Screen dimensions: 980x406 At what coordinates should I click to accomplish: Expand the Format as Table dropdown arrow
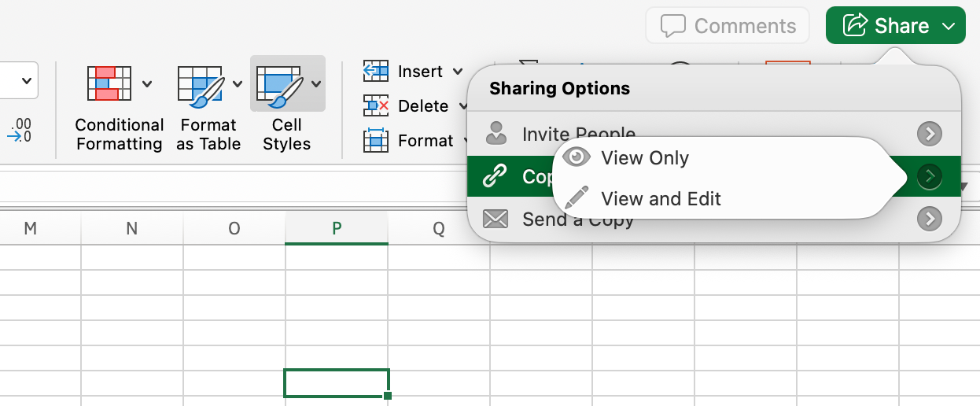click(238, 83)
